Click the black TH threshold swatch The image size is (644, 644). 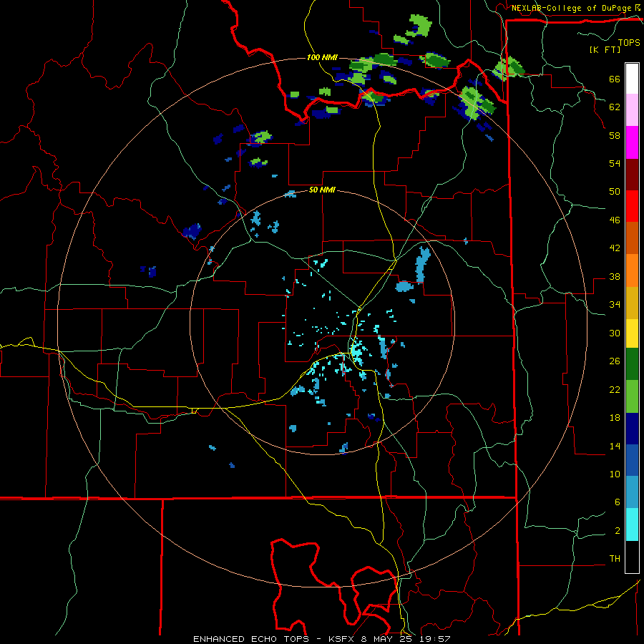point(632,557)
